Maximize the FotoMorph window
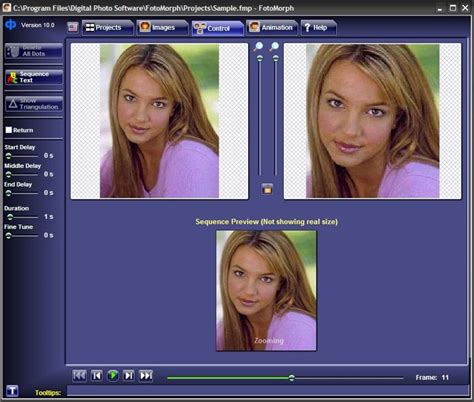474x402 pixels. click(x=453, y=8)
